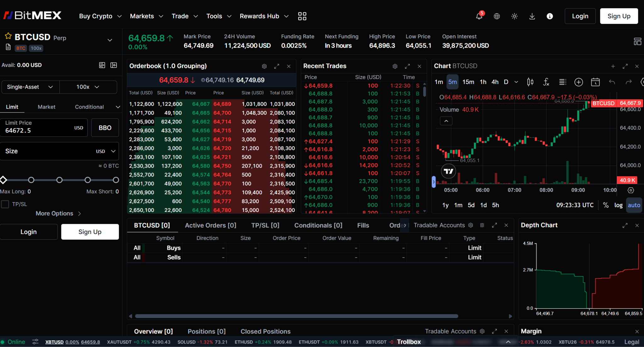Open chart candle style icon
The image size is (644, 347).
coord(530,82)
